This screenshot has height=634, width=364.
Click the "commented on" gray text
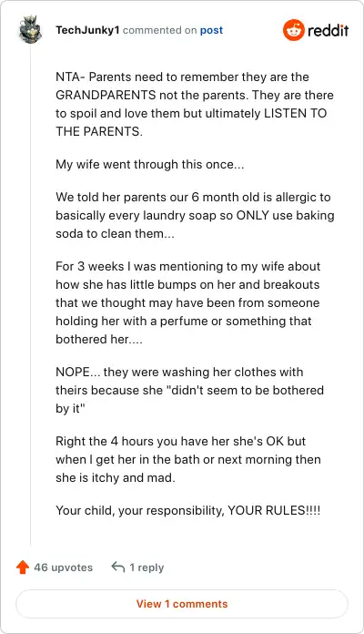(159, 30)
